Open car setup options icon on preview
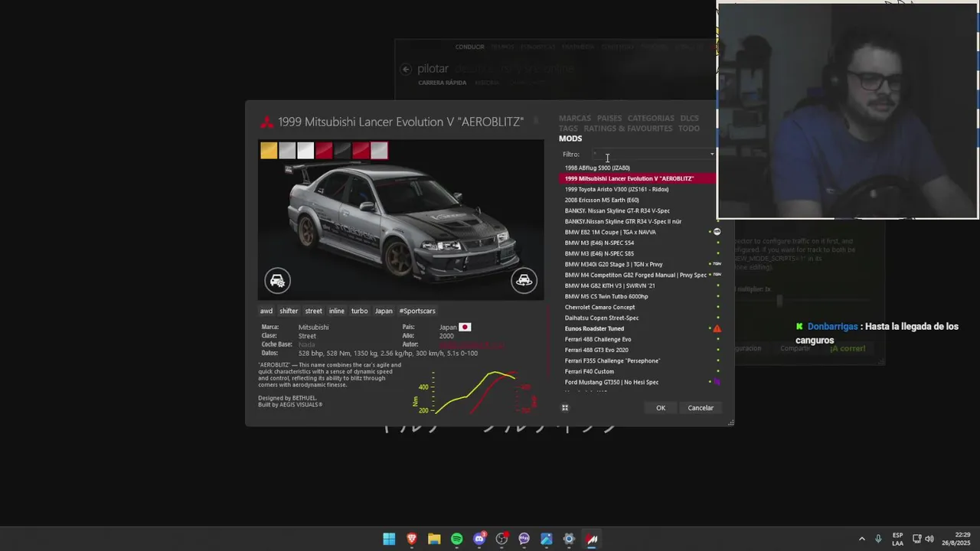Screen dimensions: 980x551 tap(277, 281)
